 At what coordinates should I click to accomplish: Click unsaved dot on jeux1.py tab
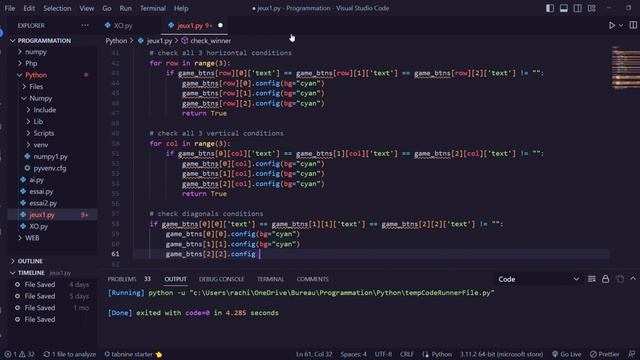(220, 25)
